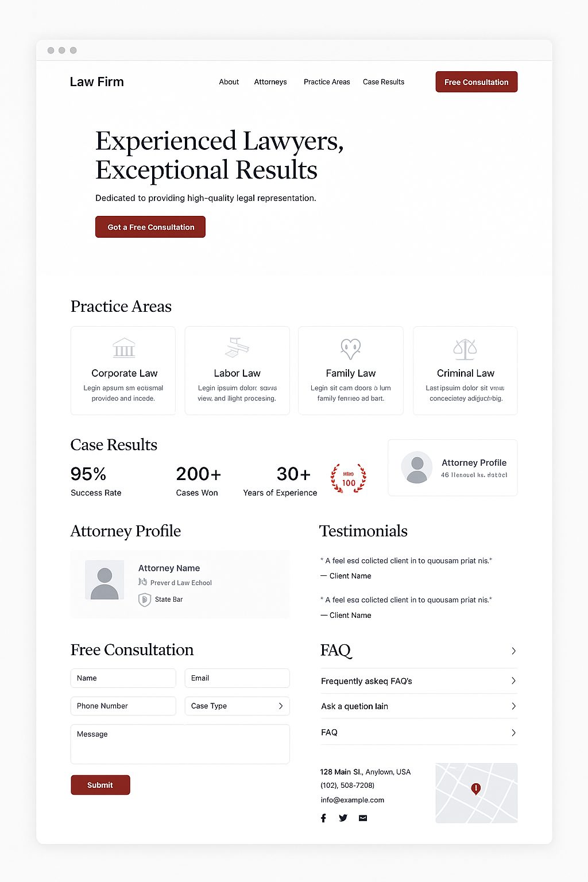Open the Practice Areas nav link

coord(327,82)
